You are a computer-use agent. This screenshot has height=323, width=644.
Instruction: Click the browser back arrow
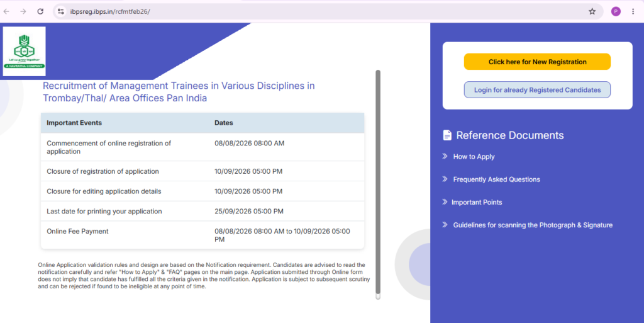pyautogui.click(x=6, y=11)
